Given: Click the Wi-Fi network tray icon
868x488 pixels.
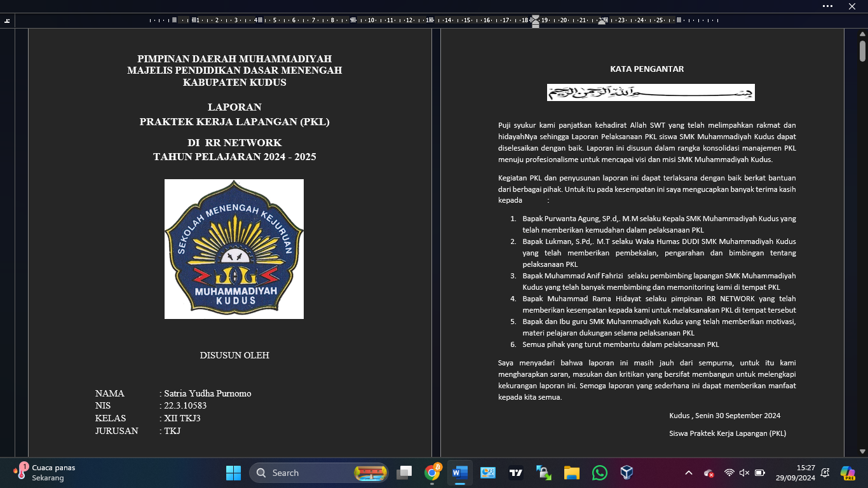Looking at the screenshot, I should pyautogui.click(x=729, y=473).
